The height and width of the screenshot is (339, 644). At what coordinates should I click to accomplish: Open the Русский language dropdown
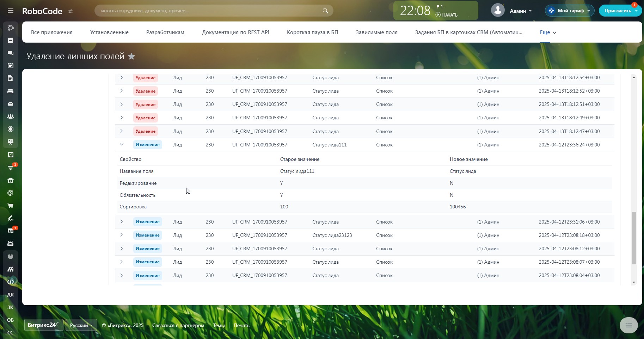click(x=81, y=325)
